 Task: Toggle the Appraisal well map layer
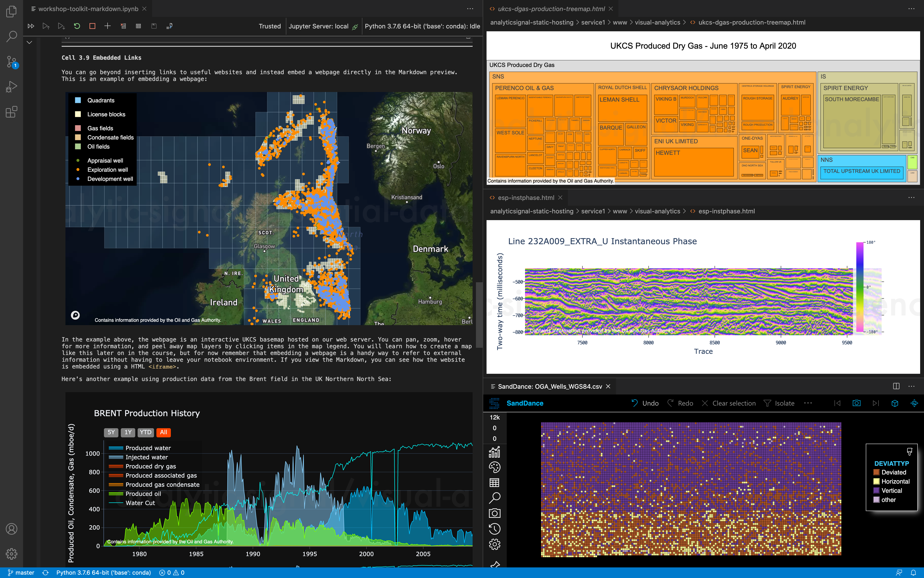(x=99, y=161)
